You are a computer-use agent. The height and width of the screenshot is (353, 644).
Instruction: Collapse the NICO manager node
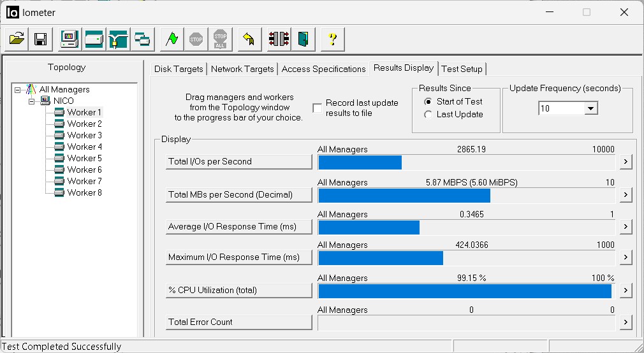click(30, 101)
